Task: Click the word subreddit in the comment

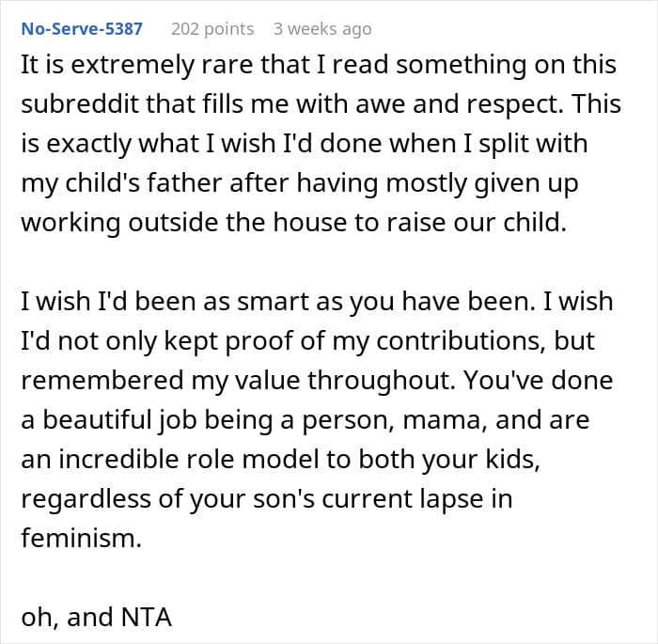Action: 79,103
